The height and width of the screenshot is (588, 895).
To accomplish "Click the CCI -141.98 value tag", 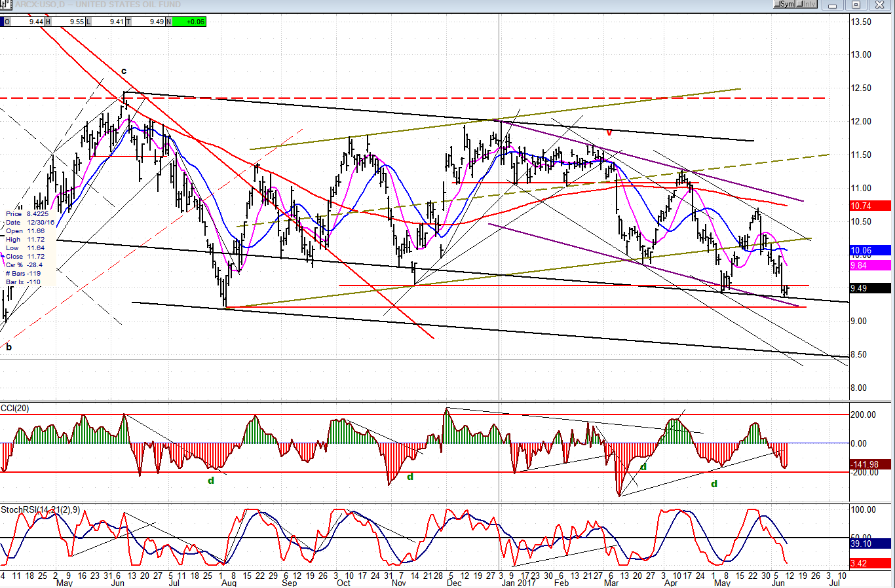I will (869, 464).
